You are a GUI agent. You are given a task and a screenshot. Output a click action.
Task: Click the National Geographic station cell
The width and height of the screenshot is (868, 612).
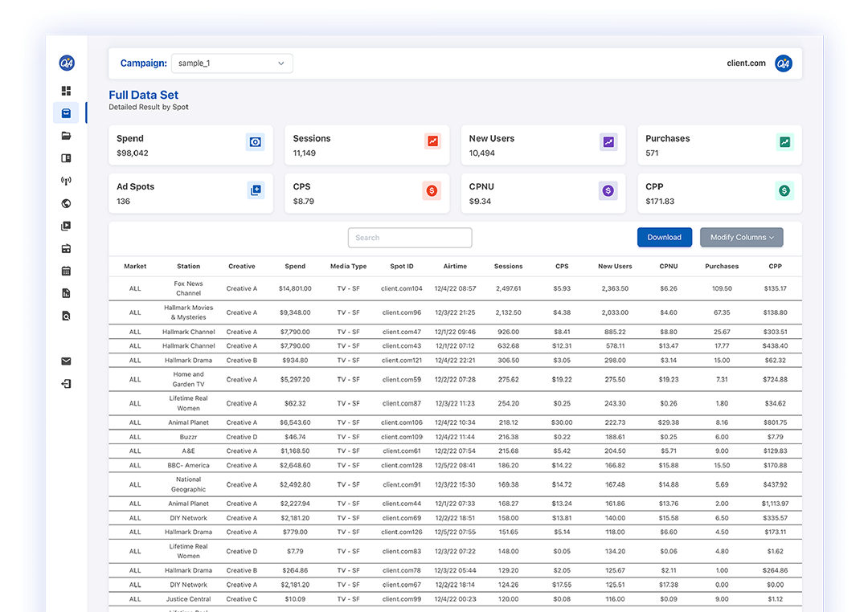point(188,484)
